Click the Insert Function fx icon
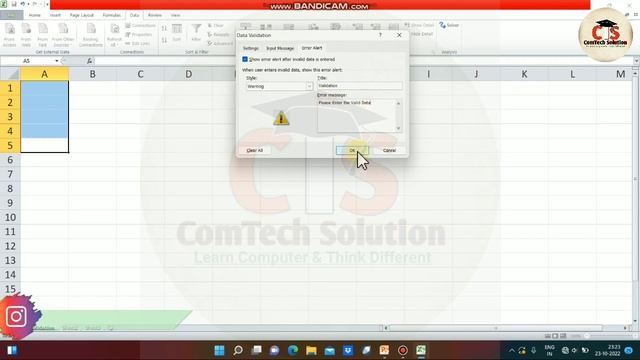Image resolution: width=640 pixels, height=360 pixels. point(89,61)
